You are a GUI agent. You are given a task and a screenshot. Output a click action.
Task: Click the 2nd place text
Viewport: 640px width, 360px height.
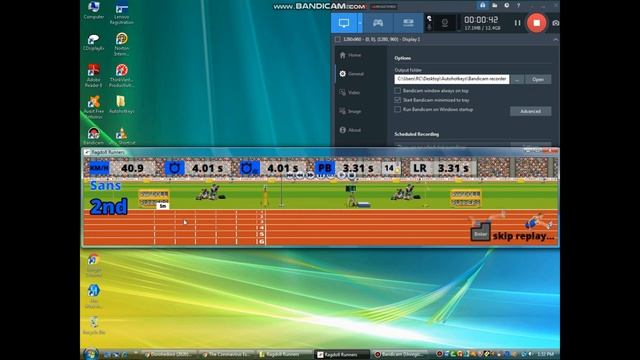109,207
